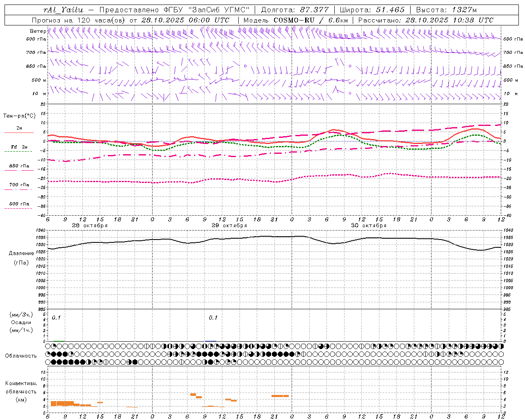
Task: Click the 700 гПа temperature legend entry
Action: (x=19, y=185)
